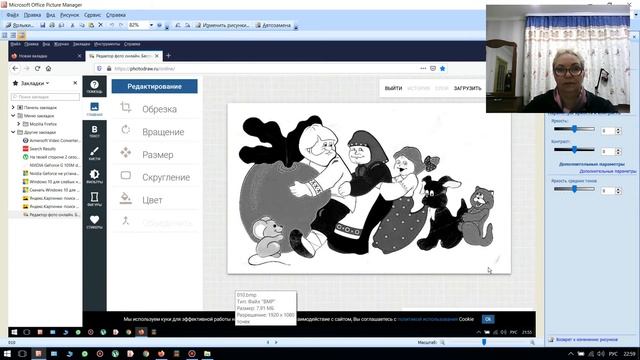Choose the Размер resize option
Image resolution: width=640 pixels, height=360 pixels.
tap(155, 155)
